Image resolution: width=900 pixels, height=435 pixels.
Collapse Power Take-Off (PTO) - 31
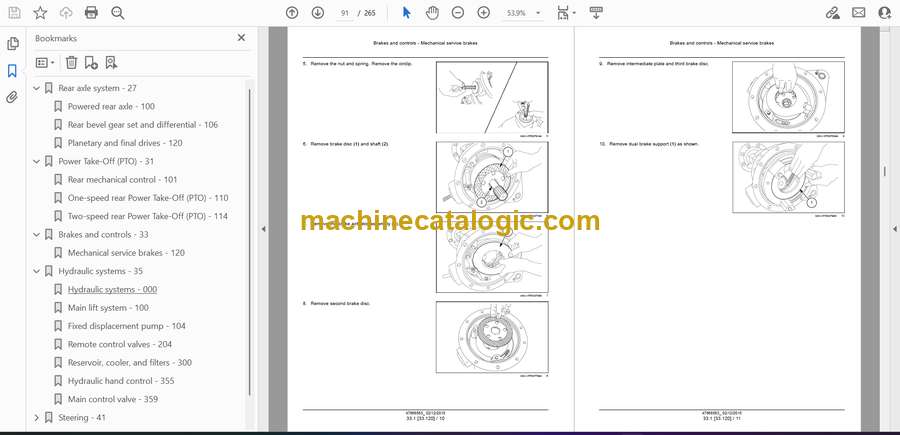tap(37, 161)
